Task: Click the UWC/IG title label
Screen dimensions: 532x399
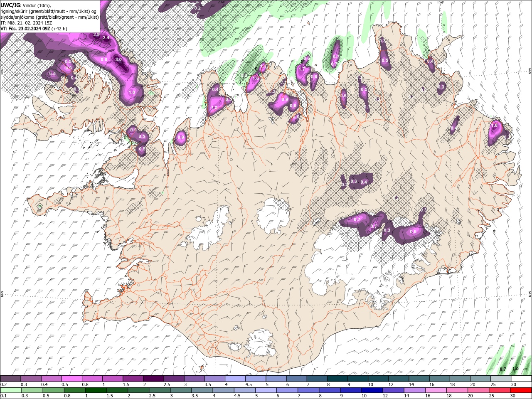Action: click(x=10, y=5)
